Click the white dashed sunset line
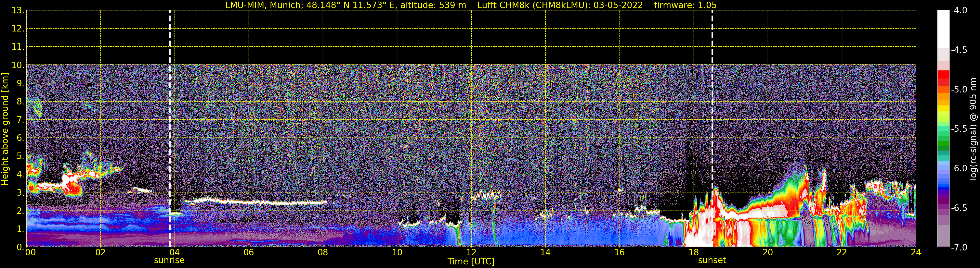This screenshot has width=980, height=268. click(712, 128)
